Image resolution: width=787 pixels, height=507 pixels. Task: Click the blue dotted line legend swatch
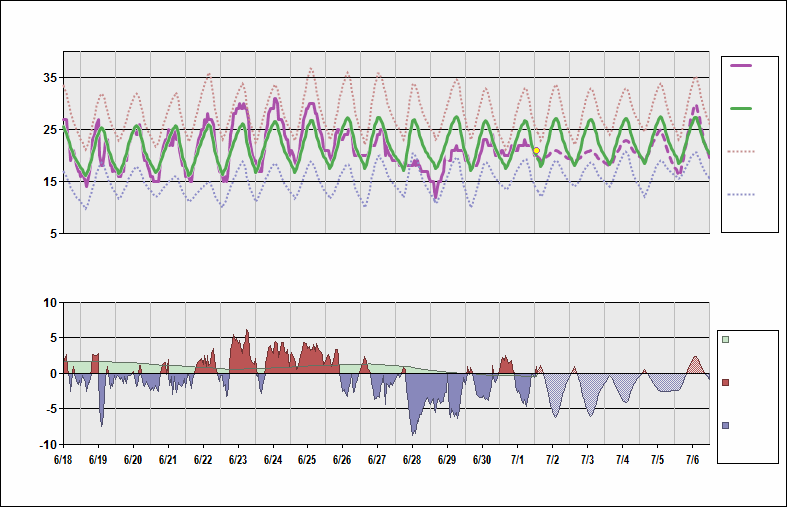741,194
